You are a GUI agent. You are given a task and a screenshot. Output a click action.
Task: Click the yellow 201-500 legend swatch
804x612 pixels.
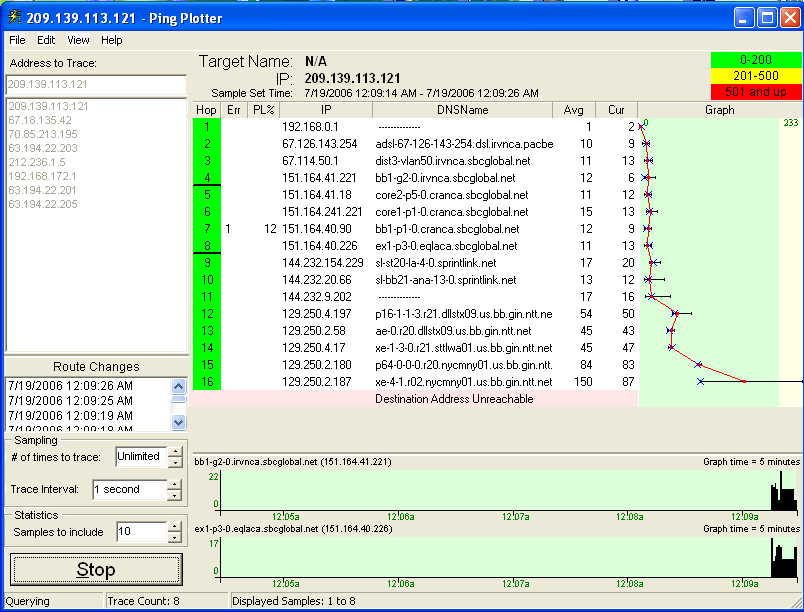click(756, 76)
